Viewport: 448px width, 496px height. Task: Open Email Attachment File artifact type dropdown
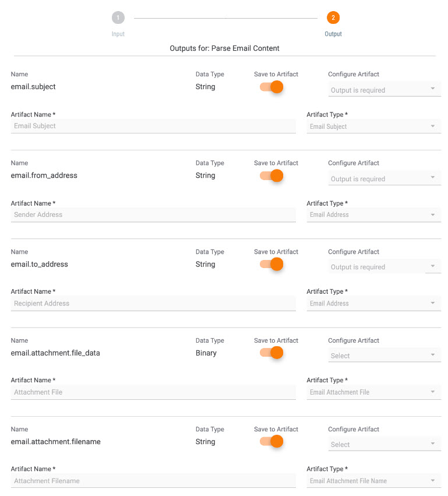coord(373,392)
